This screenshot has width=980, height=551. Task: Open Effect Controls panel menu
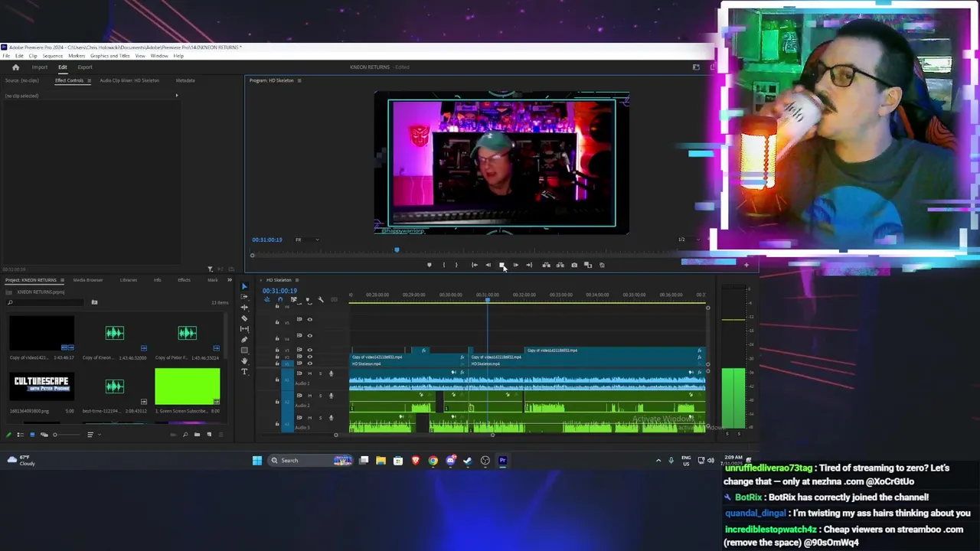89,80
